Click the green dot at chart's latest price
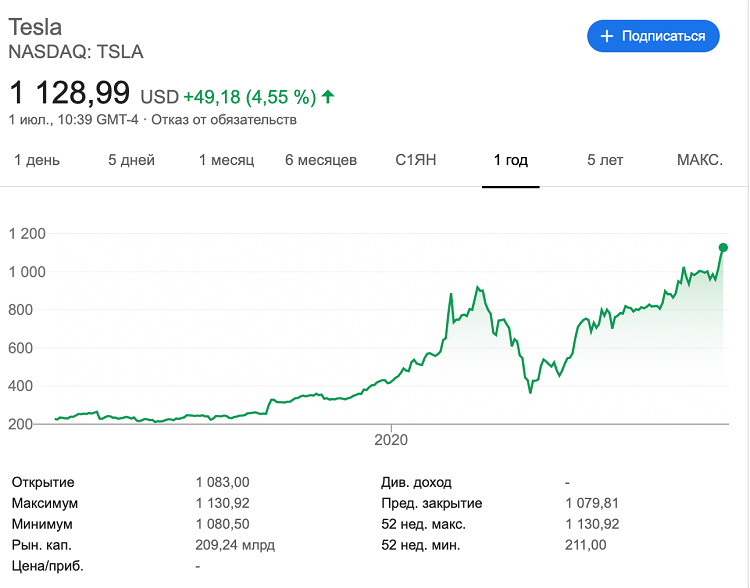 click(x=723, y=247)
